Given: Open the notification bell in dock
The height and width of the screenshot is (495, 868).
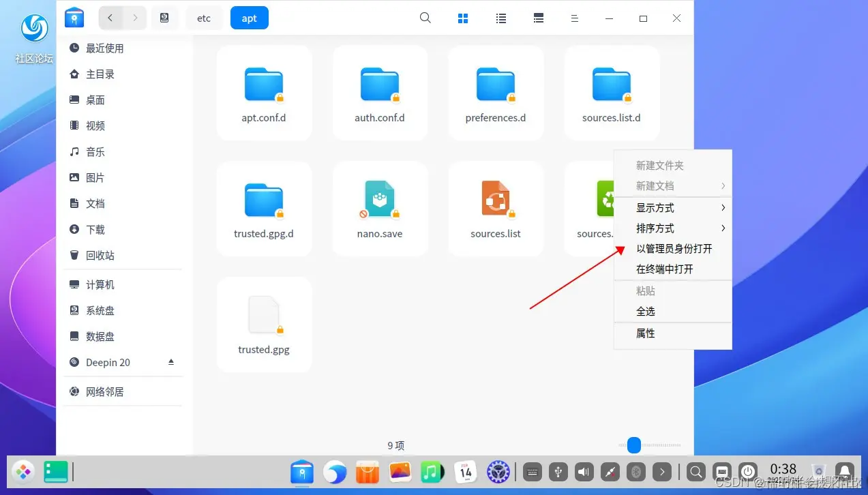Looking at the screenshot, I should pos(845,472).
